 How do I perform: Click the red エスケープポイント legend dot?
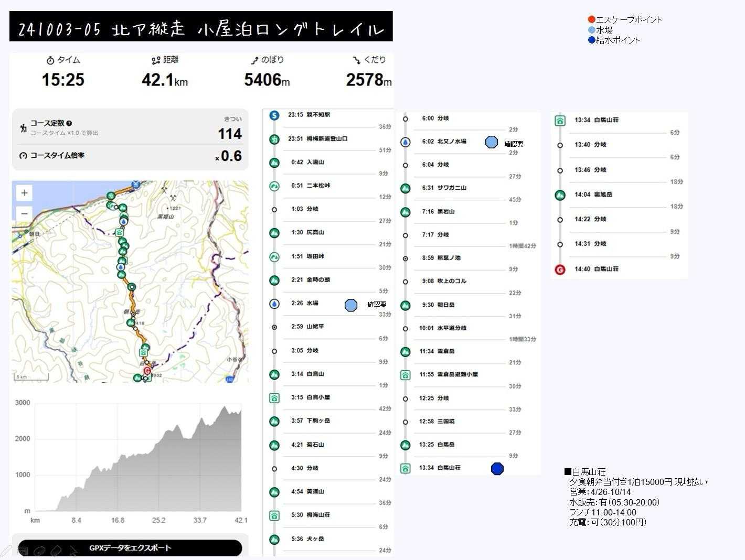click(591, 19)
